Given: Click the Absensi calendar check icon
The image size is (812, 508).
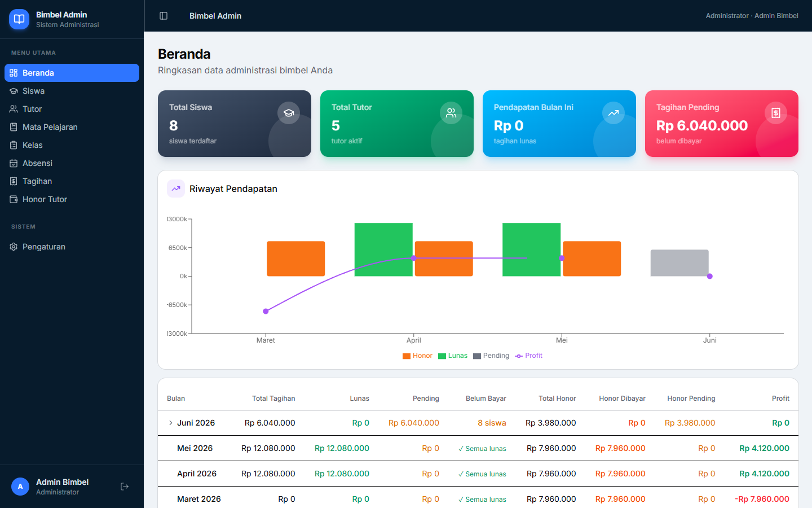Looking at the screenshot, I should pos(14,163).
